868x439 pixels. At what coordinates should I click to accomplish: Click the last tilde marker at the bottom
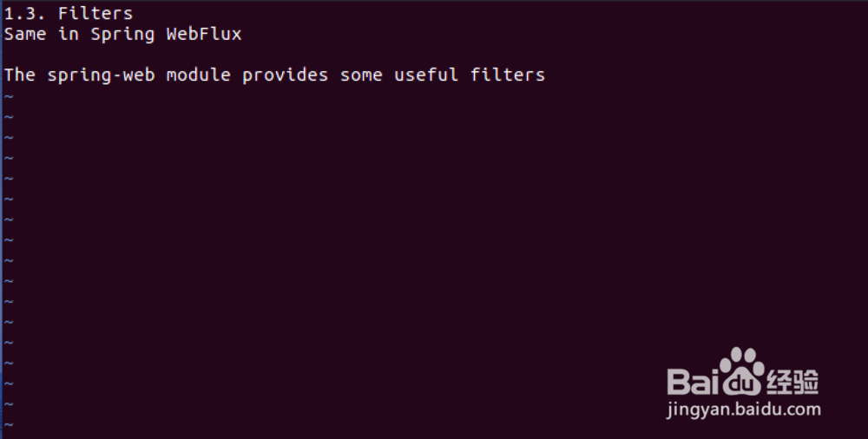pyautogui.click(x=9, y=425)
